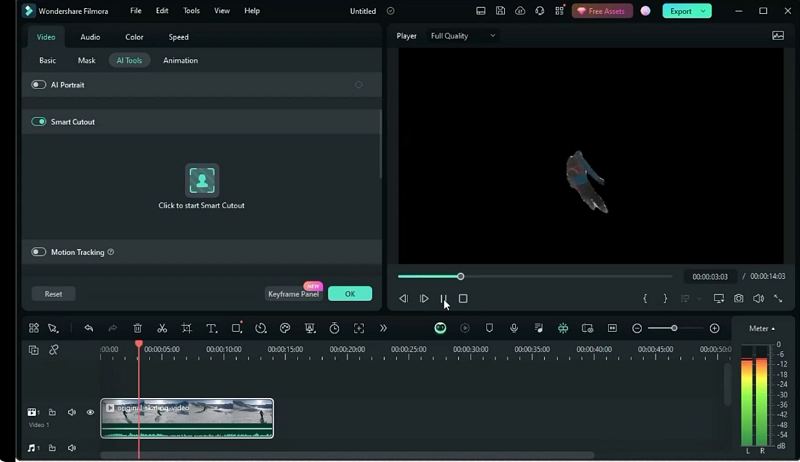Open the Full Quality playback dropdown
The height and width of the screenshot is (462, 800).
[462, 36]
